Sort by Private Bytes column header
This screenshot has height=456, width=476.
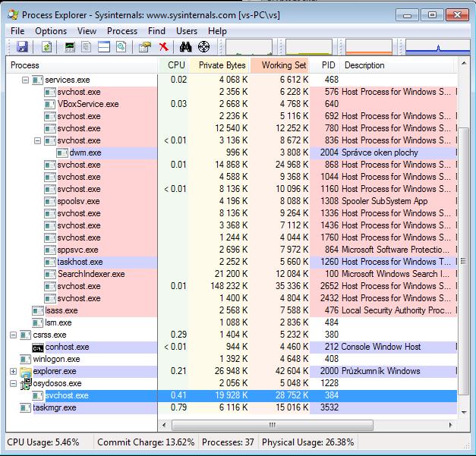click(x=219, y=65)
